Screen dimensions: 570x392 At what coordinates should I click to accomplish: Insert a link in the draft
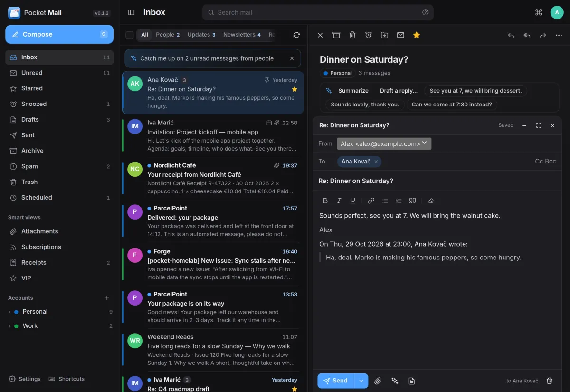pos(371,201)
